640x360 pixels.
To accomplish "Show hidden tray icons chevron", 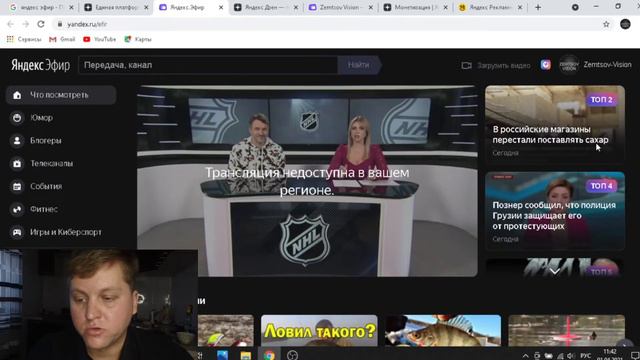I will (525, 356).
